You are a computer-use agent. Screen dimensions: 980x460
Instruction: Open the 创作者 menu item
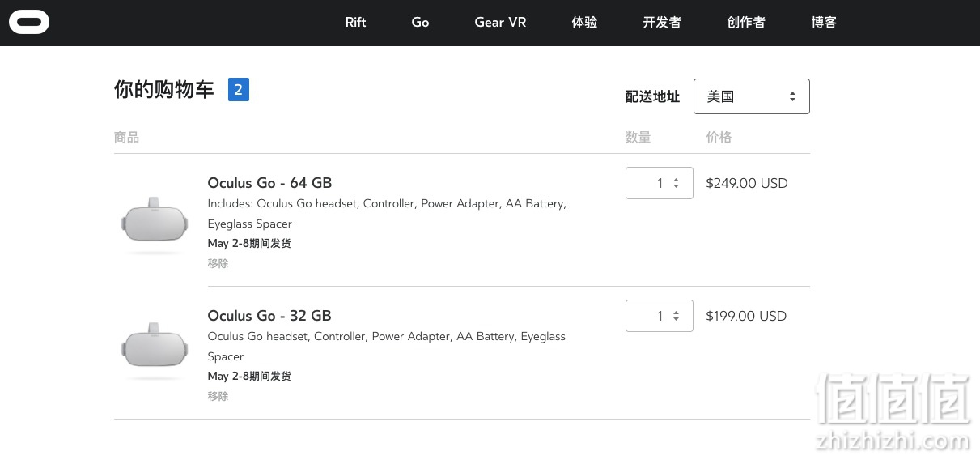click(746, 22)
